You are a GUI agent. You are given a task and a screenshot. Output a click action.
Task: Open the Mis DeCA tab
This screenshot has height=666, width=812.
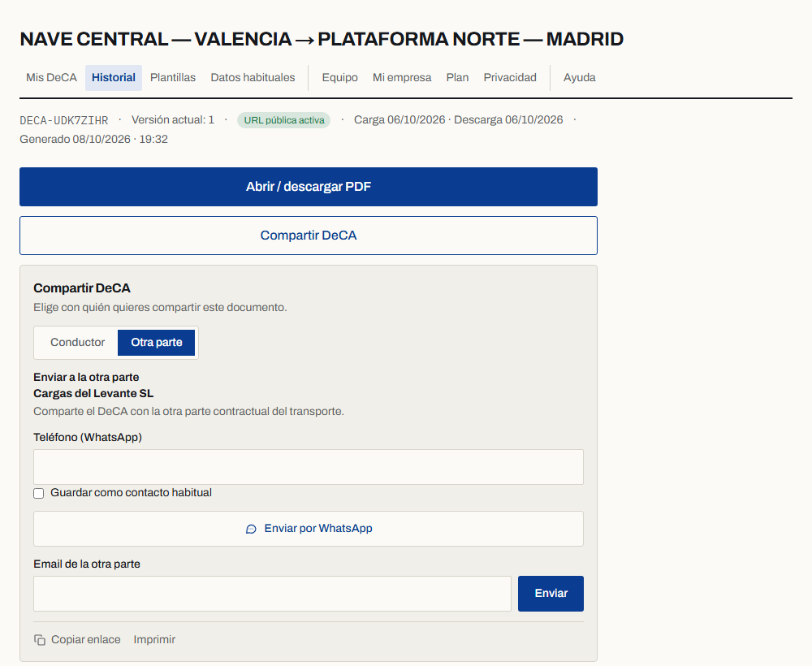click(51, 78)
